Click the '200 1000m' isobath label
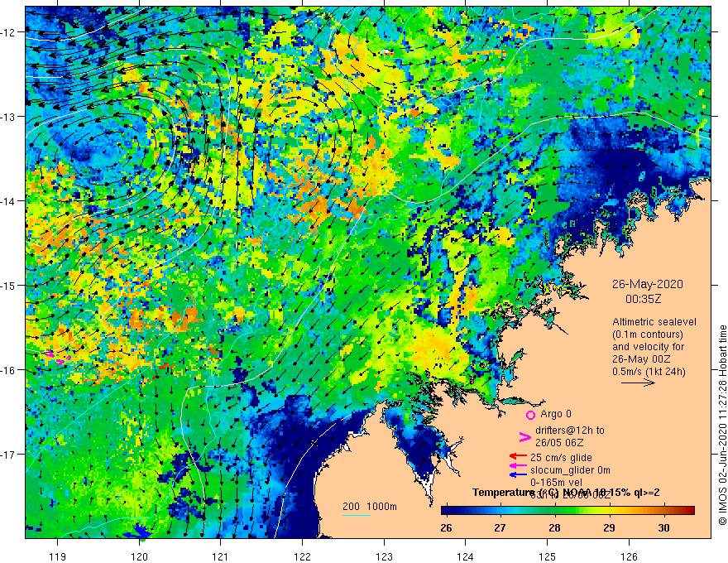Viewport: 728px width, 563px height. tap(370, 507)
